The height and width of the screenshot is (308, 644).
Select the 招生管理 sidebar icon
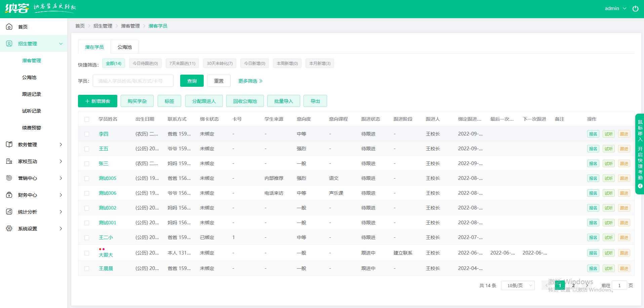(x=9, y=43)
